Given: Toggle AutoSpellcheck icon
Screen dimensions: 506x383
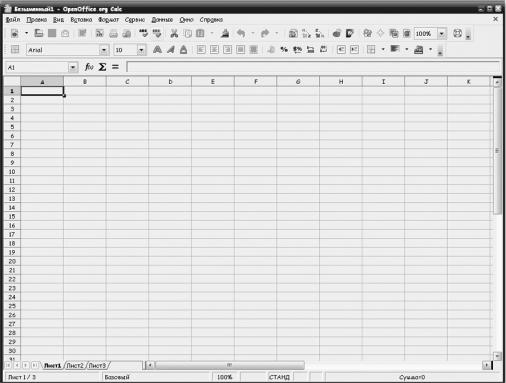Looking at the screenshot, I should (157, 33).
